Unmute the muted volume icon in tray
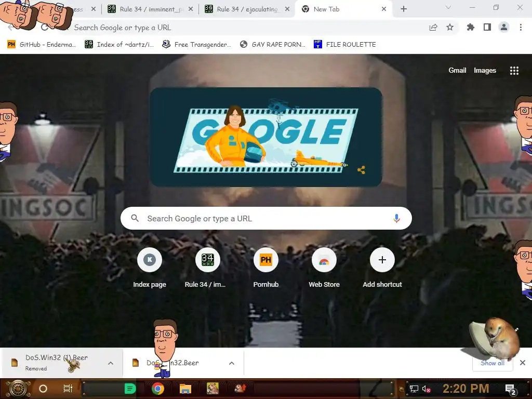 point(426,389)
